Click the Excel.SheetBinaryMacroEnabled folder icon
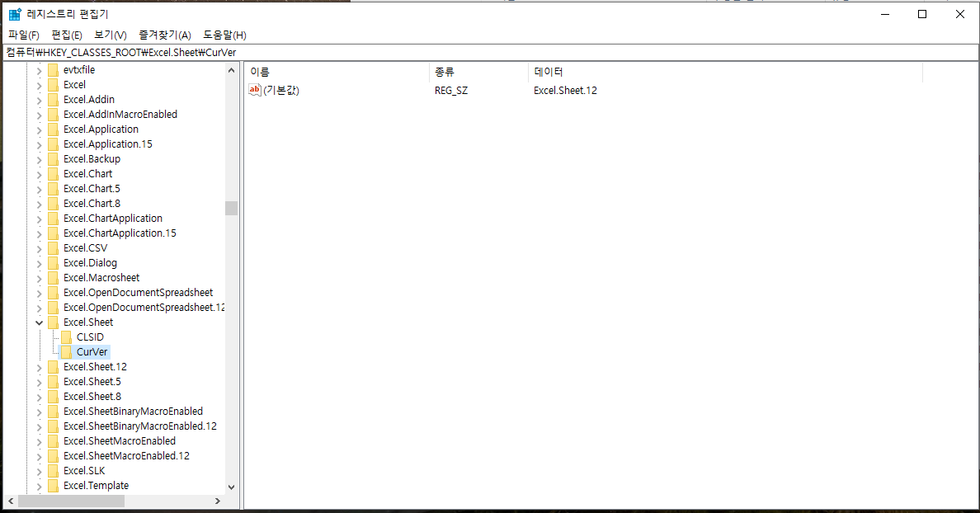This screenshot has height=513, width=980. click(53, 412)
